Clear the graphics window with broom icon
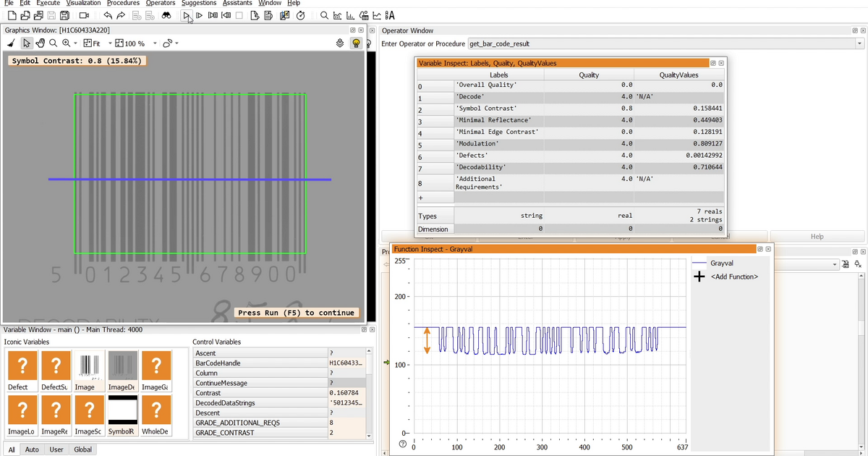Viewport: 868px width, 456px height. click(x=12, y=43)
